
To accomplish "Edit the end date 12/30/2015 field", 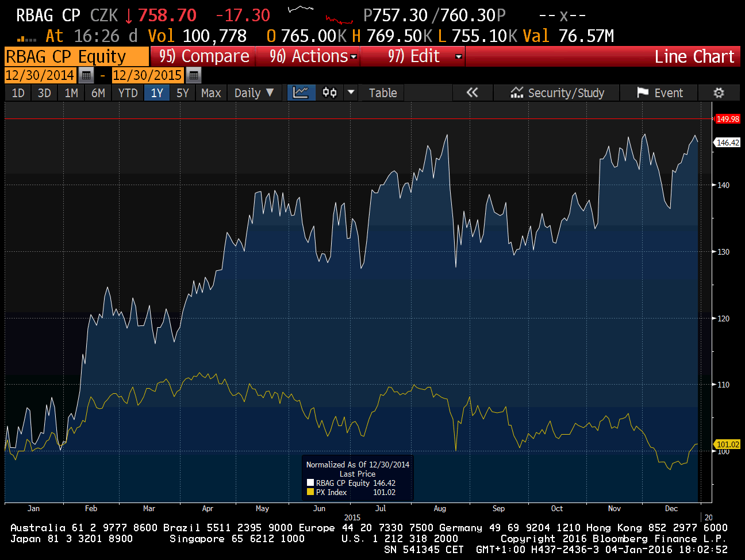I will pos(148,75).
